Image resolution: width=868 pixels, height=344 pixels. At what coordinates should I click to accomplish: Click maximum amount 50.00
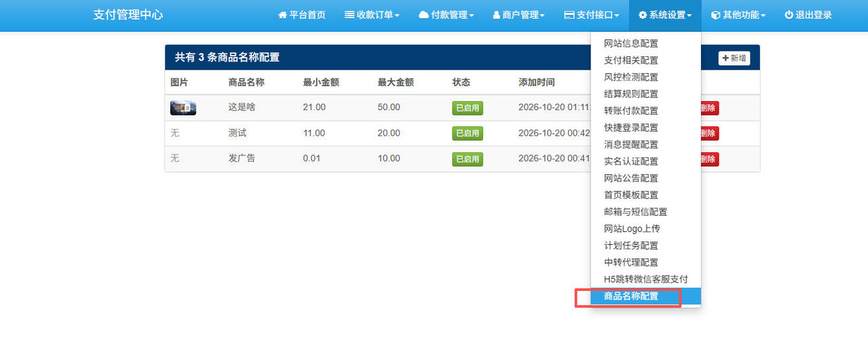click(x=389, y=107)
